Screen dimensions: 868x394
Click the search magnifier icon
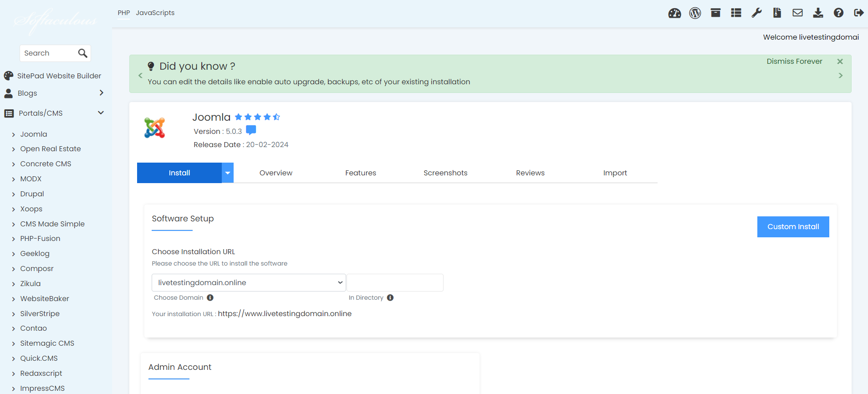pos(82,53)
